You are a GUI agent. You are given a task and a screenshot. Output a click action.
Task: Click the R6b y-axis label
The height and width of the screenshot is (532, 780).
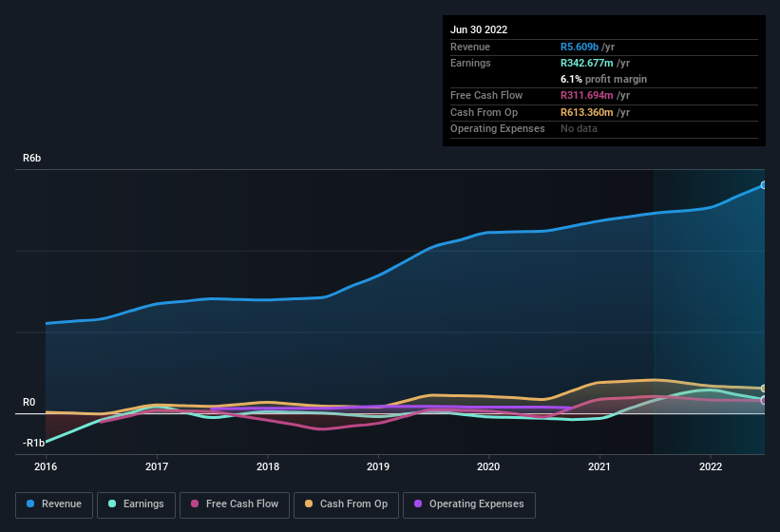(32, 158)
